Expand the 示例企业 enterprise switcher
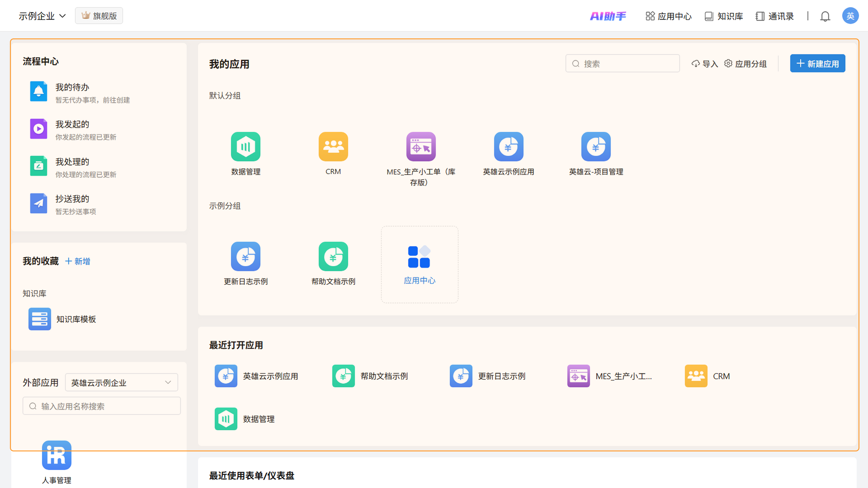This screenshot has width=868, height=488. [42, 16]
